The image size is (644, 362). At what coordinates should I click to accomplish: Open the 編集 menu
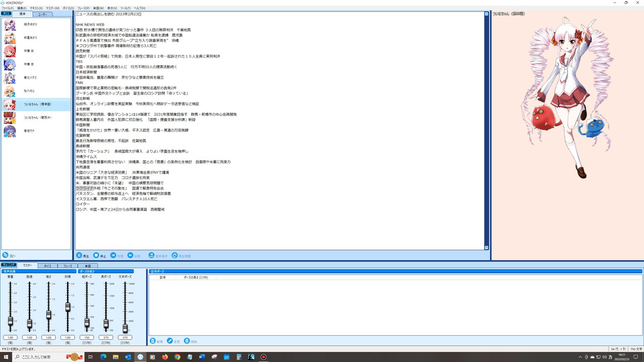pos(21,8)
